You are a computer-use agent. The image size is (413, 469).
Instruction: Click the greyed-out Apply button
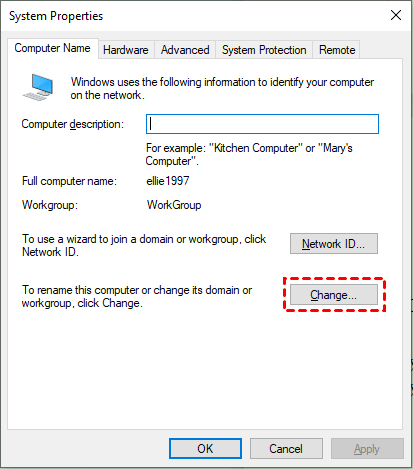click(367, 449)
